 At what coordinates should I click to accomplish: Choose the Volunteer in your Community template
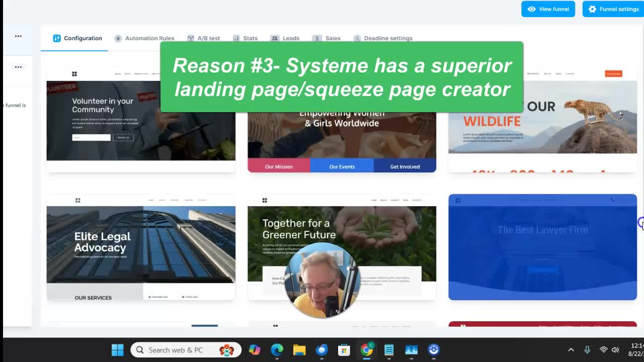[x=141, y=121]
